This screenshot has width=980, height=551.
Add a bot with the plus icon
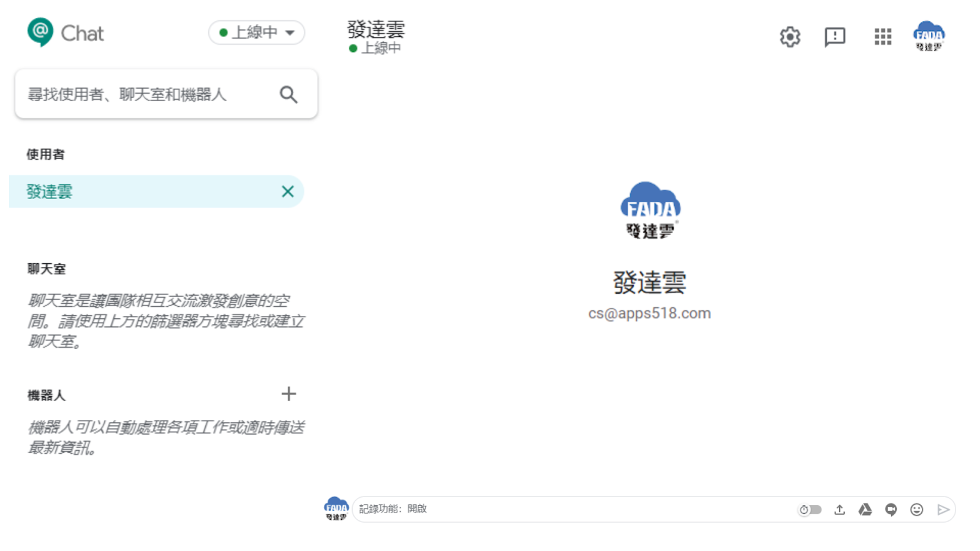point(288,394)
